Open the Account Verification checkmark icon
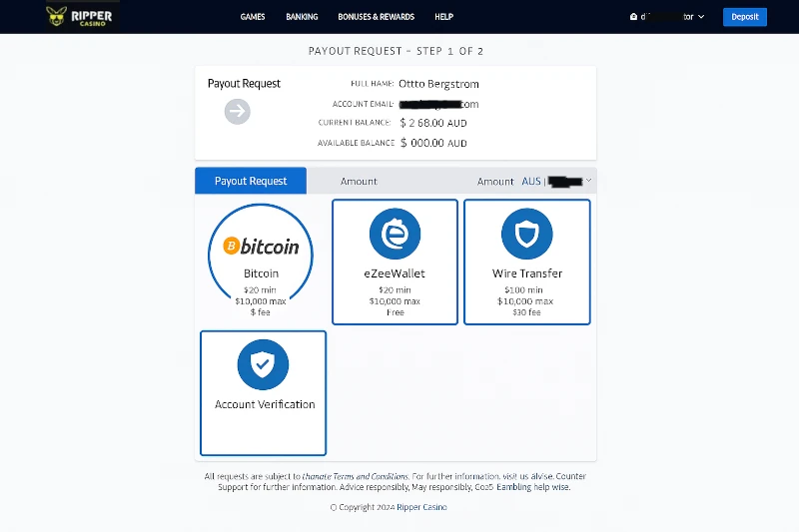 (263, 365)
